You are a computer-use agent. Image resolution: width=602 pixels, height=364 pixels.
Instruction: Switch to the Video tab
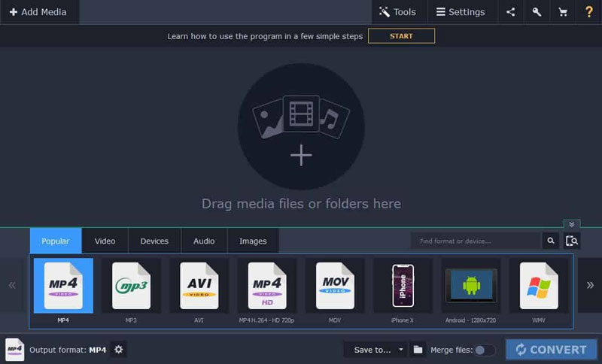coord(105,241)
